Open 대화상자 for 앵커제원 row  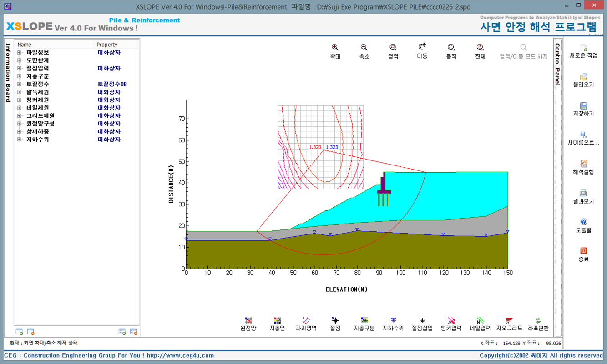(x=109, y=100)
